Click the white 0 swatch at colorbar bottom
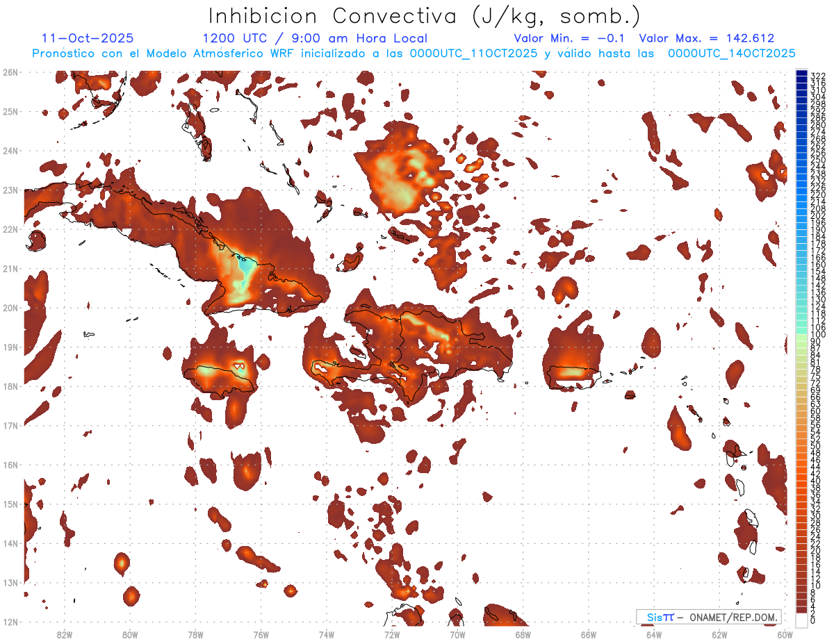This screenshot has height=644, width=834. pyautogui.click(x=802, y=618)
